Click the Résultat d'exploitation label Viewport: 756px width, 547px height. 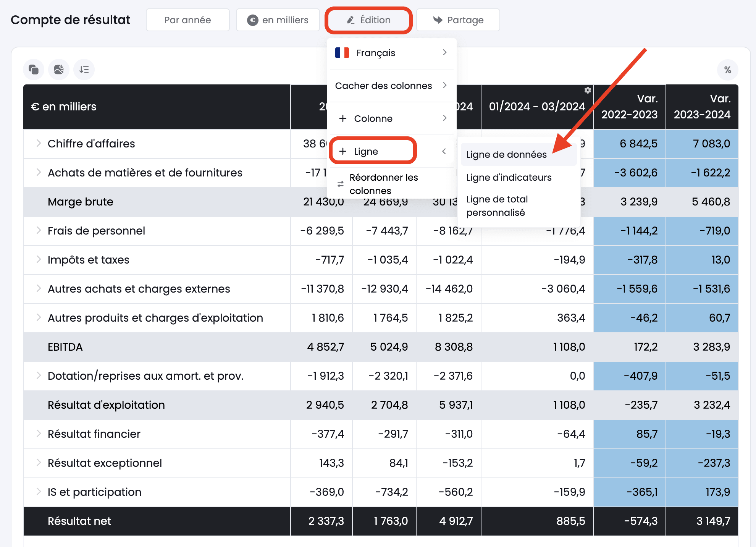pyautogui.click(x=106, y=405)
